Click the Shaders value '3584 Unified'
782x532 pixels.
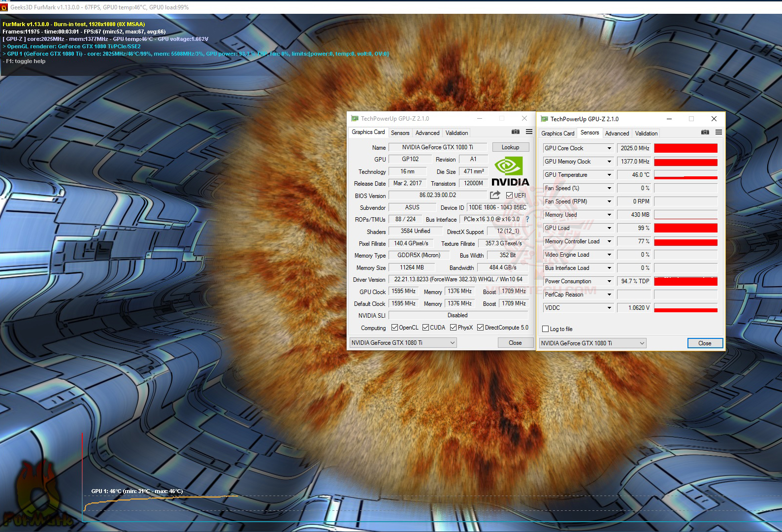[416, 231]
